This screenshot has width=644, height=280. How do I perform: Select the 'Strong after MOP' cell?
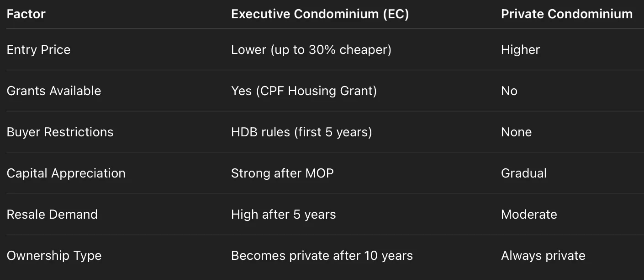pos(282,173)
